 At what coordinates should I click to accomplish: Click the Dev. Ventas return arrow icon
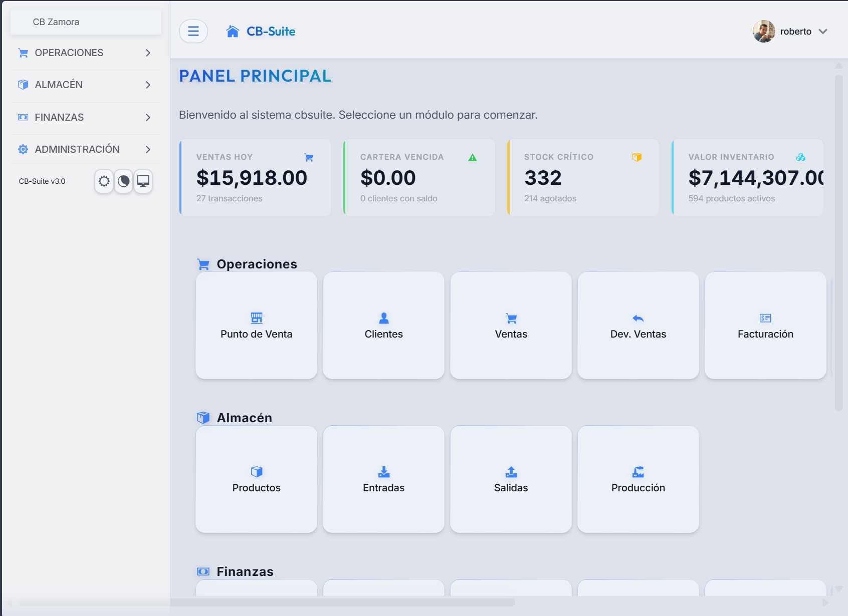point(639,318)
